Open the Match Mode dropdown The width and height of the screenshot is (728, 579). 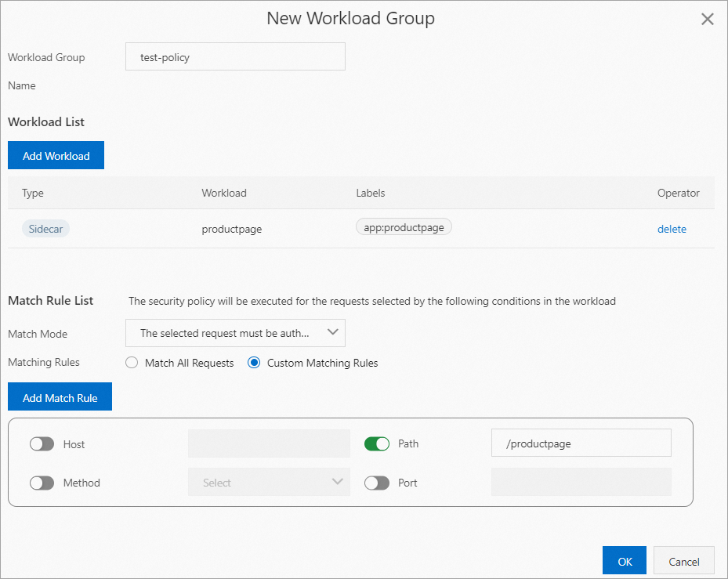pos(235,333)
